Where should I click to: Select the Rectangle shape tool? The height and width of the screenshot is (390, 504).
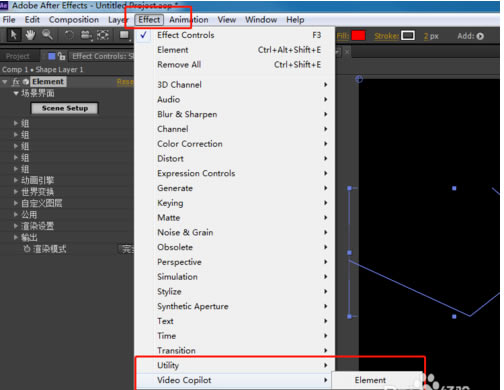tap(124, 35)
